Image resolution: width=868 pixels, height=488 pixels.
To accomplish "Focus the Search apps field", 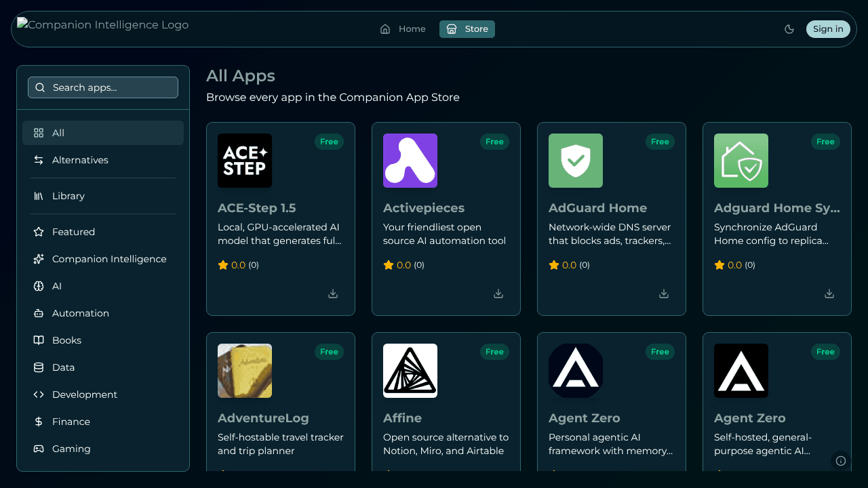I will [103, 87].
